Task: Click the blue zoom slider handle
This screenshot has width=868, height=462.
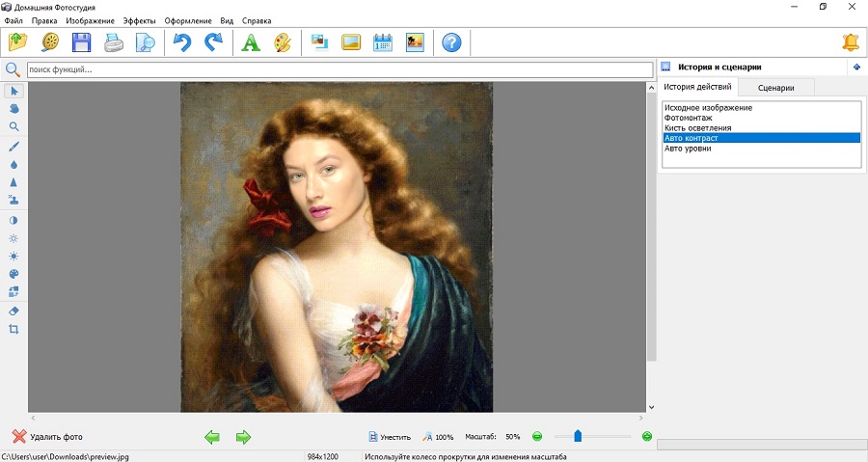Action: [x=578, y=436]
